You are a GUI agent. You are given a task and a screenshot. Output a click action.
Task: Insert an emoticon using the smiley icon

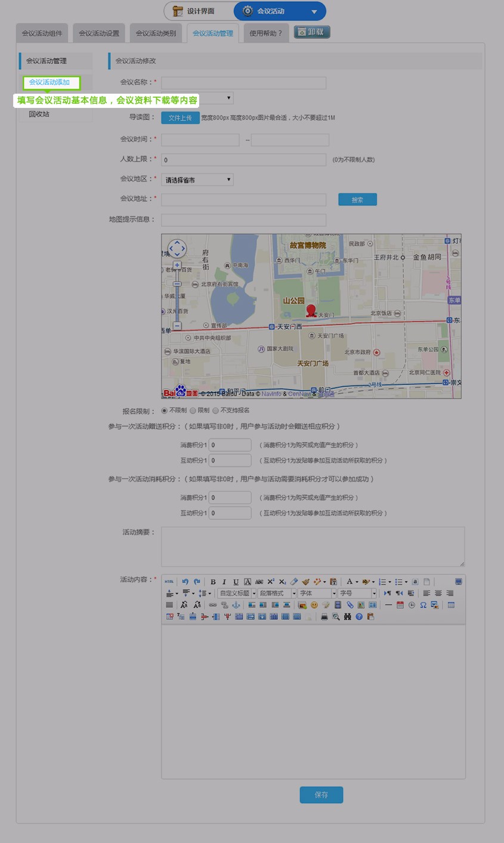click(x=314, y=605)
